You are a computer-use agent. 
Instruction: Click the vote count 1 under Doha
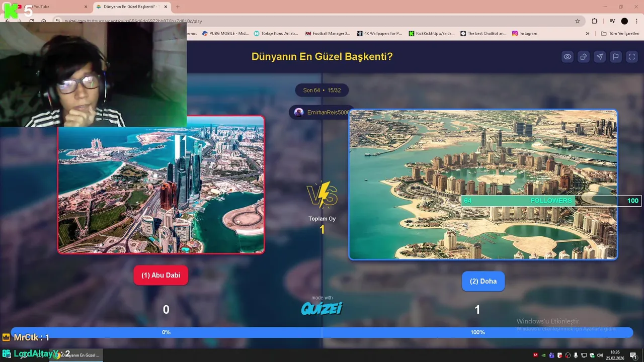(477, 310)
